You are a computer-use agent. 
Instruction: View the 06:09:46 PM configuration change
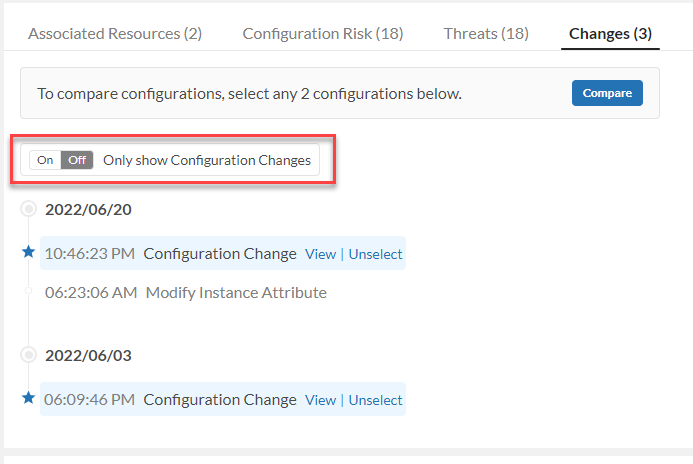[x=320, y=400]
